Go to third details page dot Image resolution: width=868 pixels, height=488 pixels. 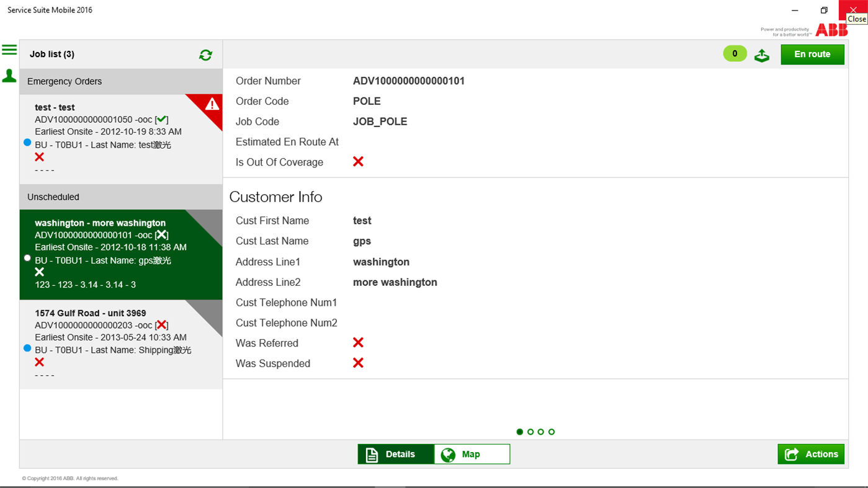(541, 432)
